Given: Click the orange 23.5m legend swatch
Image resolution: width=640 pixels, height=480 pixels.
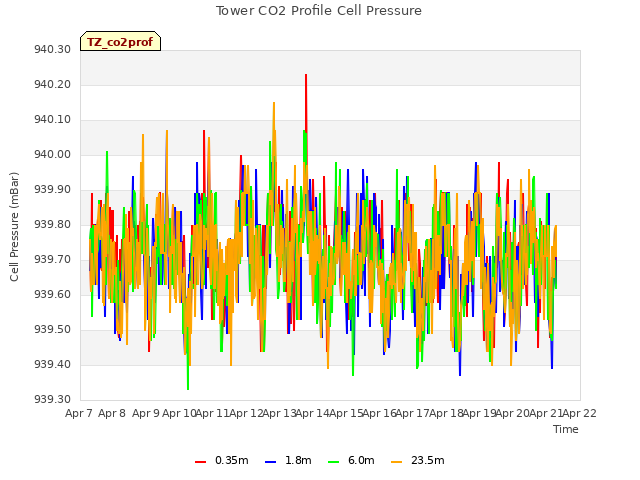Looking at the screenshot, I should click(397, 461).
